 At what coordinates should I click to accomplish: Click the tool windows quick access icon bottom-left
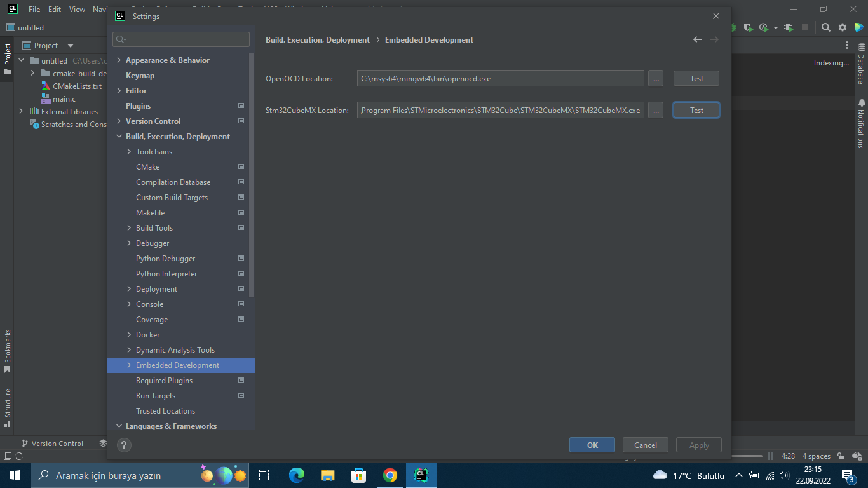point(8,456)
